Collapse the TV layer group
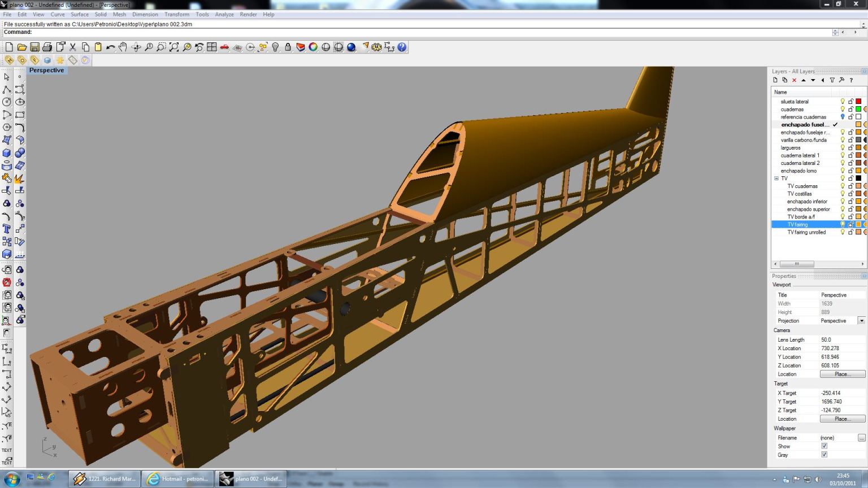This screenshot has width=868, height=488. pos(776,178)
